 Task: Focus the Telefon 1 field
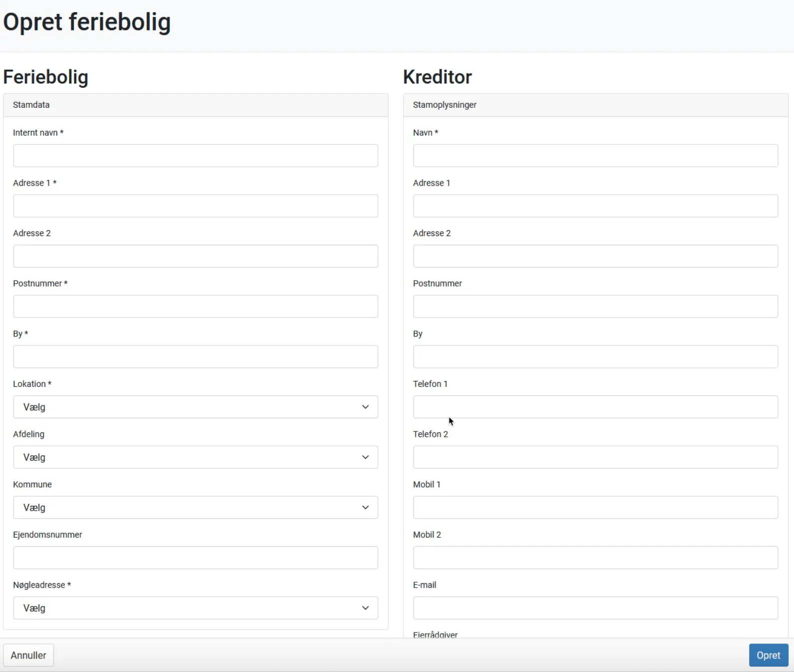coord(595,407)
